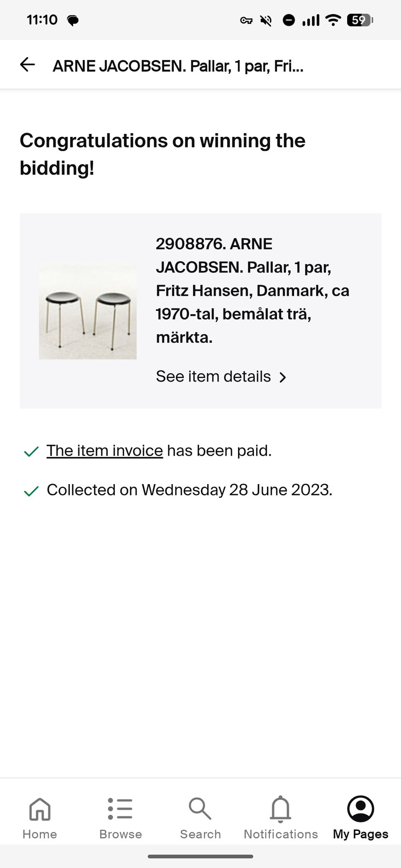401x868 pixels.
Task: Open the stools product thumbnail
Action: click(88, 310)
